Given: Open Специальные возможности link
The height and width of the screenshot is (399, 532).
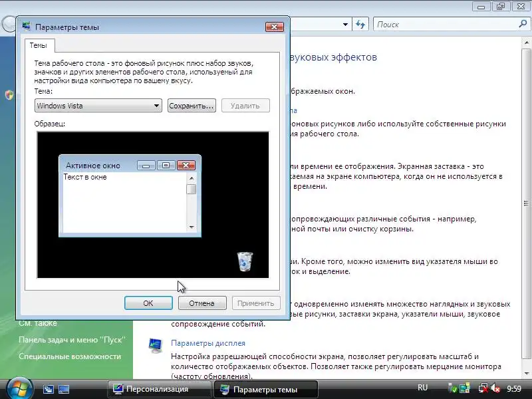Looking at the screenshot, I should pos(70,356).
